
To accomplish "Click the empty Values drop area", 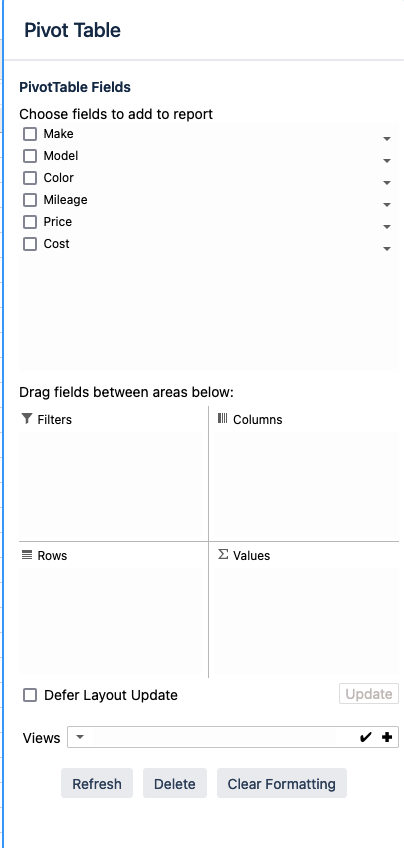I will (307, 621).
